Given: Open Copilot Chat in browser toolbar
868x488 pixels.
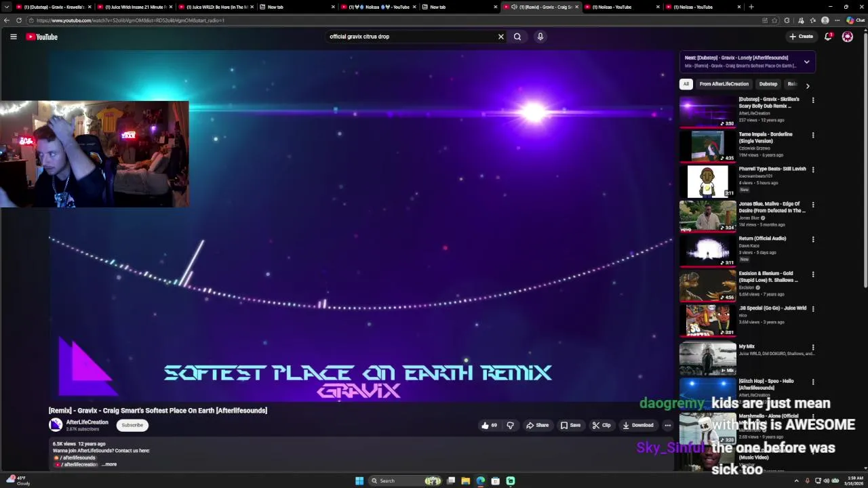Looking at the screenshot, I should pyautogui.click(x=856, y=20).
